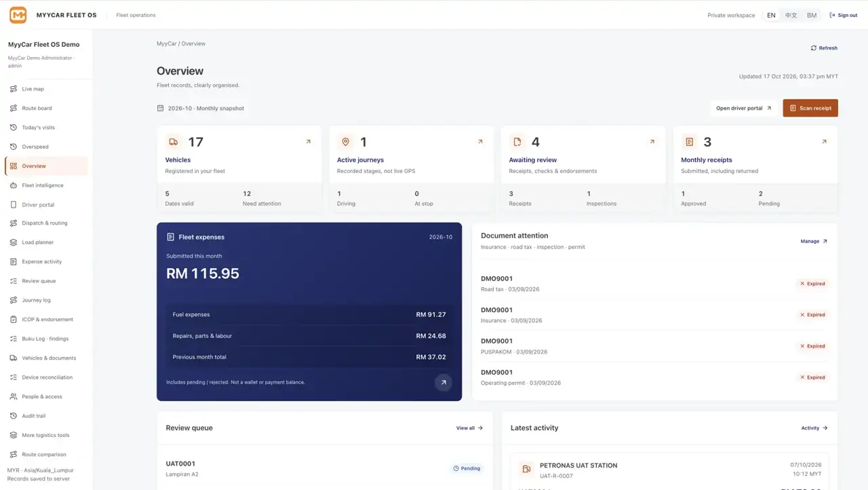Click Pending count in Monthly receipts

point(761,193)
